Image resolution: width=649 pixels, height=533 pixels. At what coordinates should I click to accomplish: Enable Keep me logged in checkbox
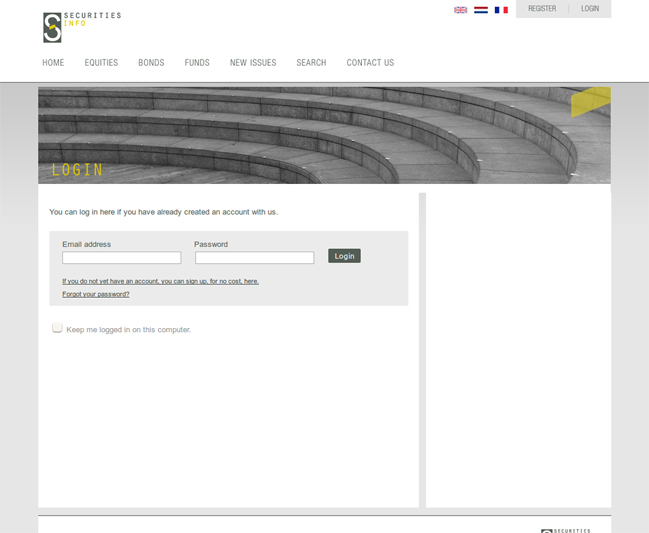coord(57,328)
